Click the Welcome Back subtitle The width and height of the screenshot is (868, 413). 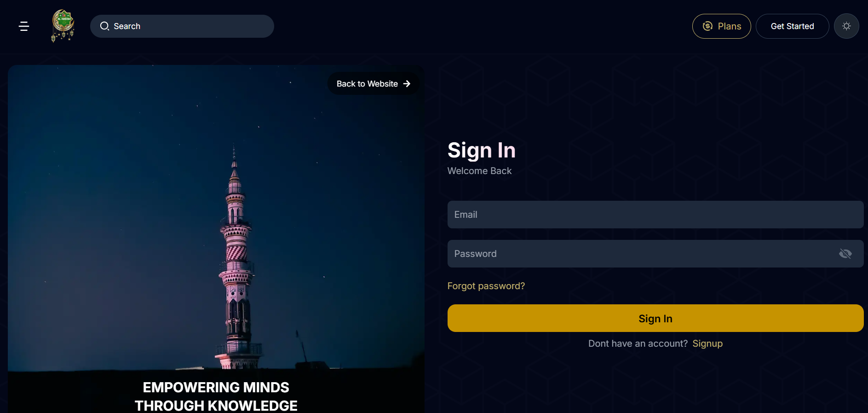479,171
